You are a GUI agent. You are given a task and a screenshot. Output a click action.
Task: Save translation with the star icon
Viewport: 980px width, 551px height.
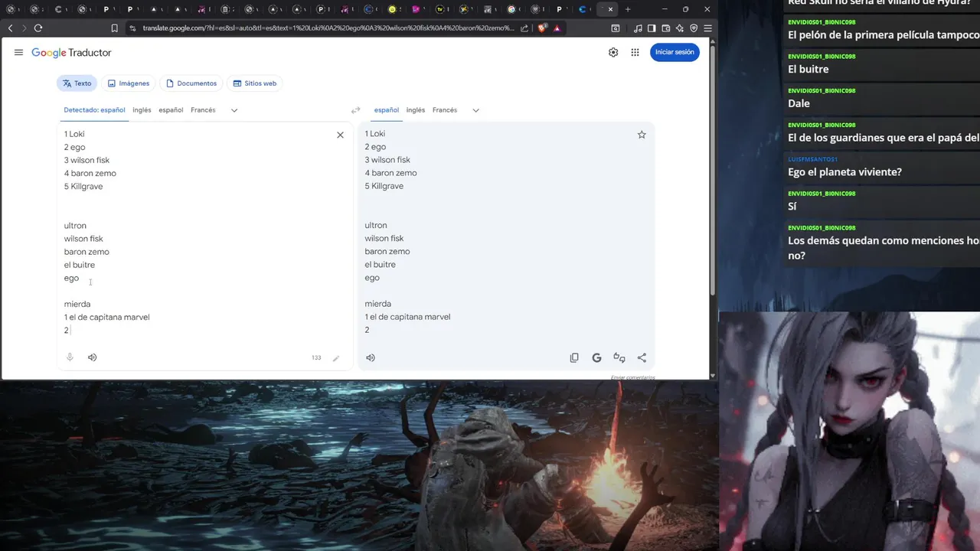[x=642, y=135]
